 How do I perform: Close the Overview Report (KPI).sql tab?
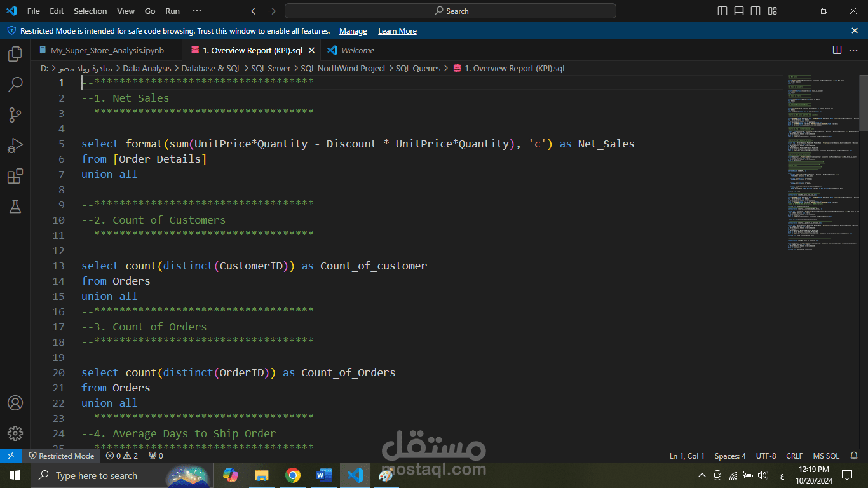311,50
